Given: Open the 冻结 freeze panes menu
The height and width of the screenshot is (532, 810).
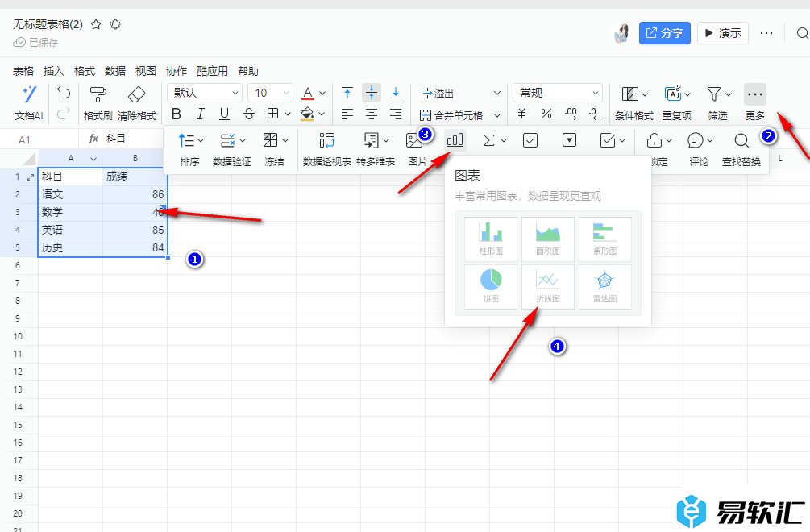Looking at the screenshot, I should point(274,149).
